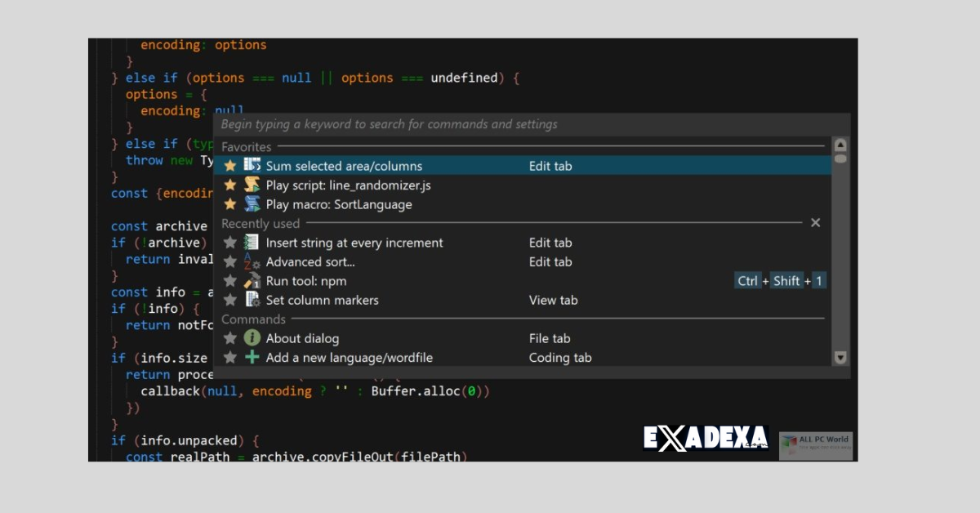The width and height of the screenshot is (980, 513).
Task: Click the Play script line_randomizer.js icon
Action: (x=252, y=185)
